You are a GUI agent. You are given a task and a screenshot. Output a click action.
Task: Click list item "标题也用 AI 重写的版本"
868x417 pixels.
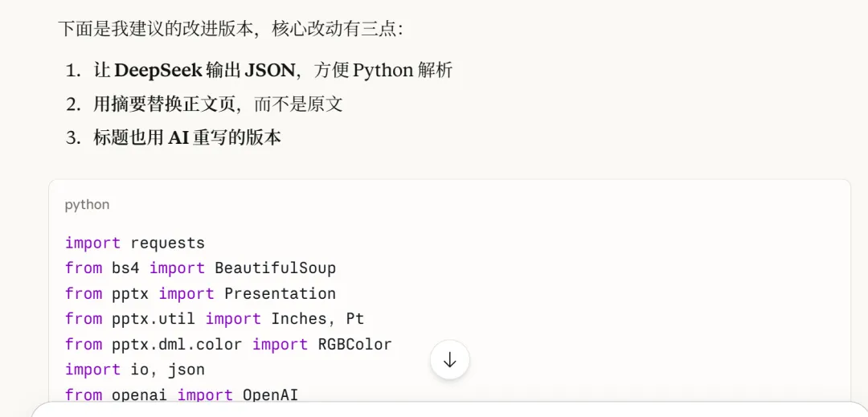click(186, 138)
